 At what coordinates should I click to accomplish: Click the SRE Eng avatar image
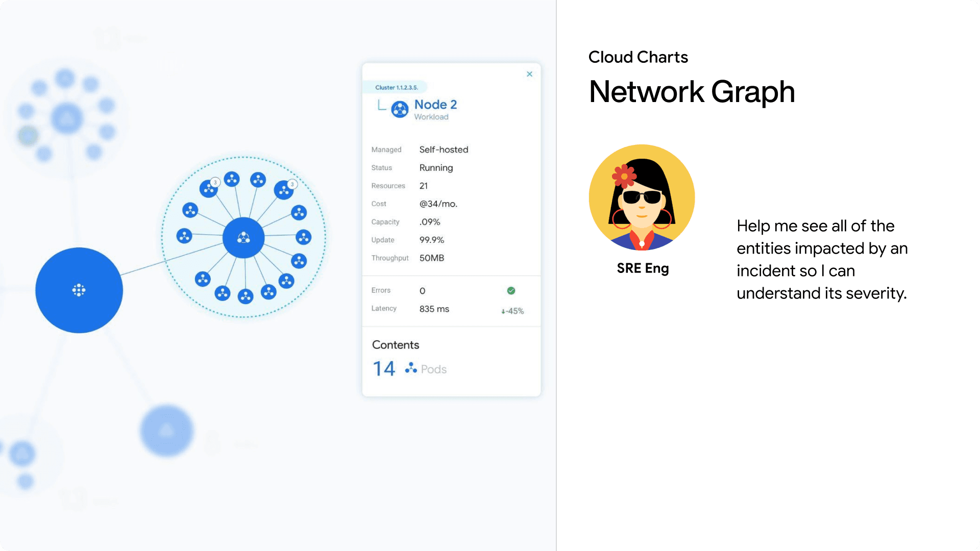point(642,197)
